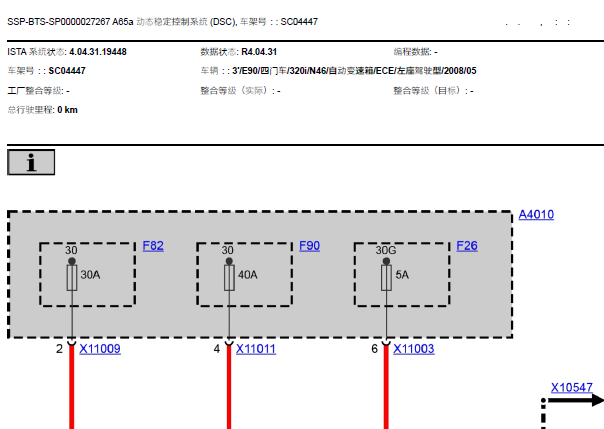The image size is (604, 429).
Task: Open connector X11009 link
Action: coord(100,349)
